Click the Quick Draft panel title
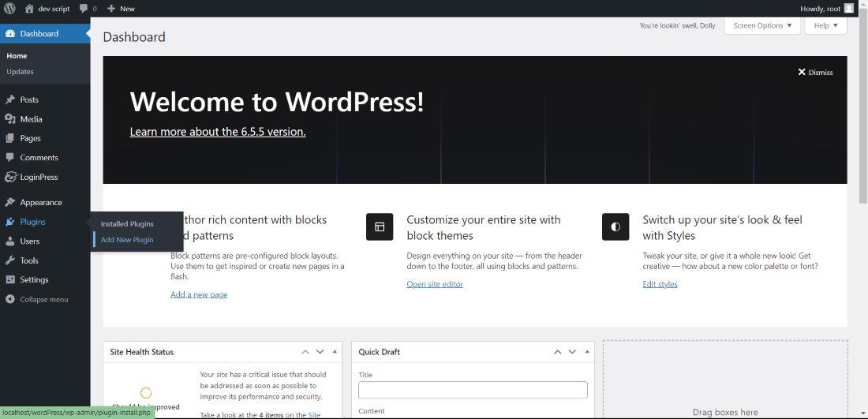Screen dimensions: 868x419 (380, 352)
